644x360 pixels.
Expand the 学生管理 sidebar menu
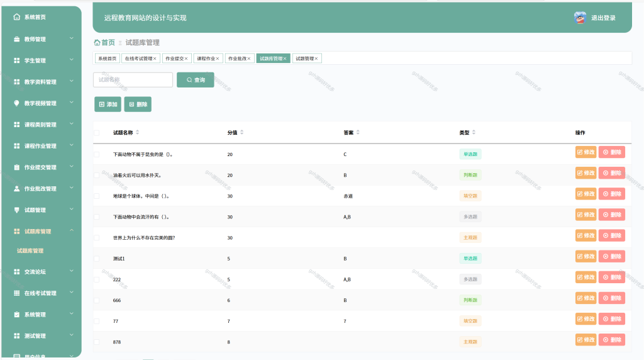pyautogui.click(x=72, y=60)
